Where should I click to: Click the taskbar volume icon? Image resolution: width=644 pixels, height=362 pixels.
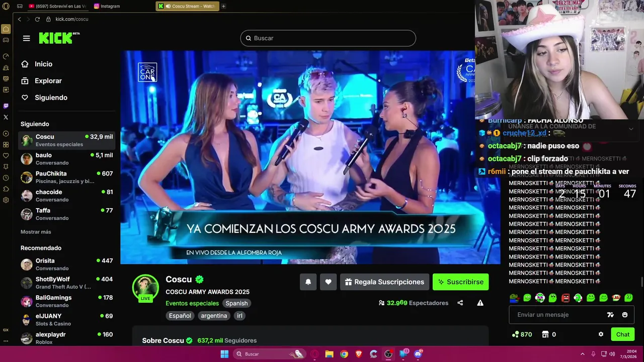click(612, 354)
